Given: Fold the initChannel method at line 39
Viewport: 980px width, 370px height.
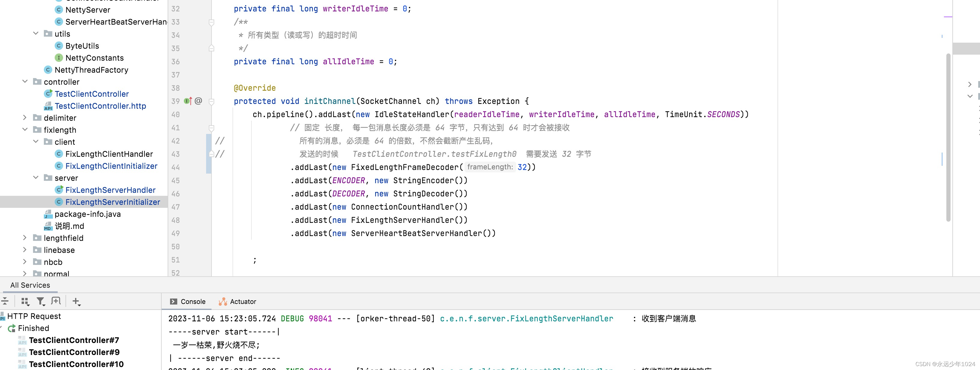Looking at the screenshot, I should coord(212,102).
